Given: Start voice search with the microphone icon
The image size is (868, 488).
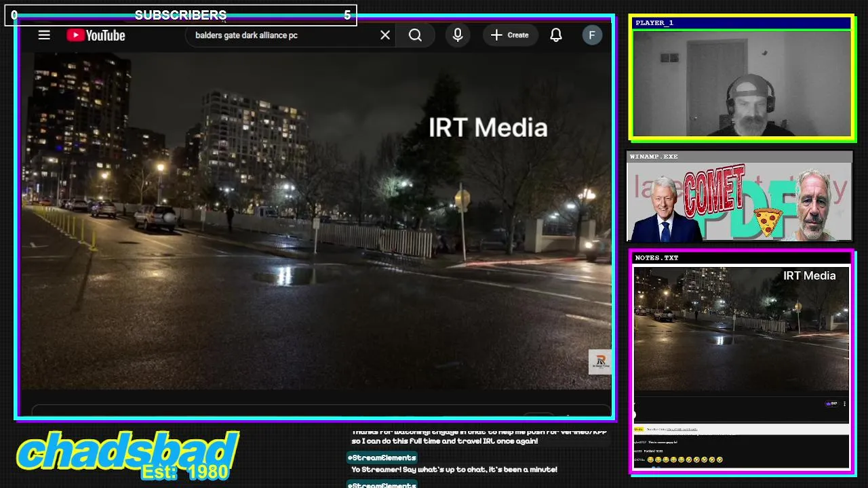Looking at the screenshot, I should click(458, 35).
